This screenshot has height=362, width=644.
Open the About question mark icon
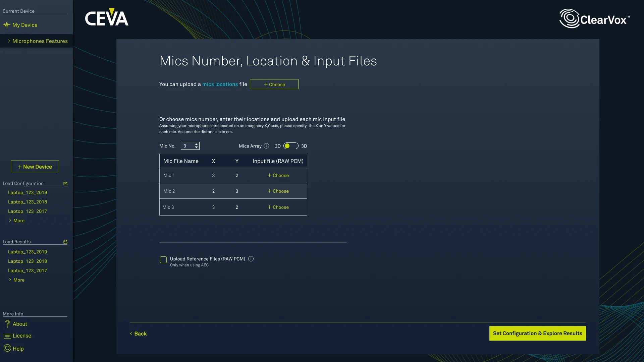[7, 324]
